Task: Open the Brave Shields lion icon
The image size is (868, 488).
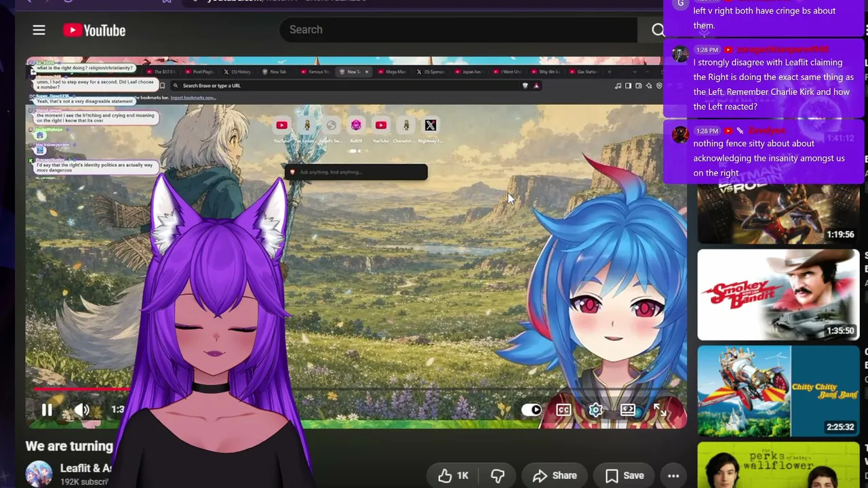Action: point(525,85)
